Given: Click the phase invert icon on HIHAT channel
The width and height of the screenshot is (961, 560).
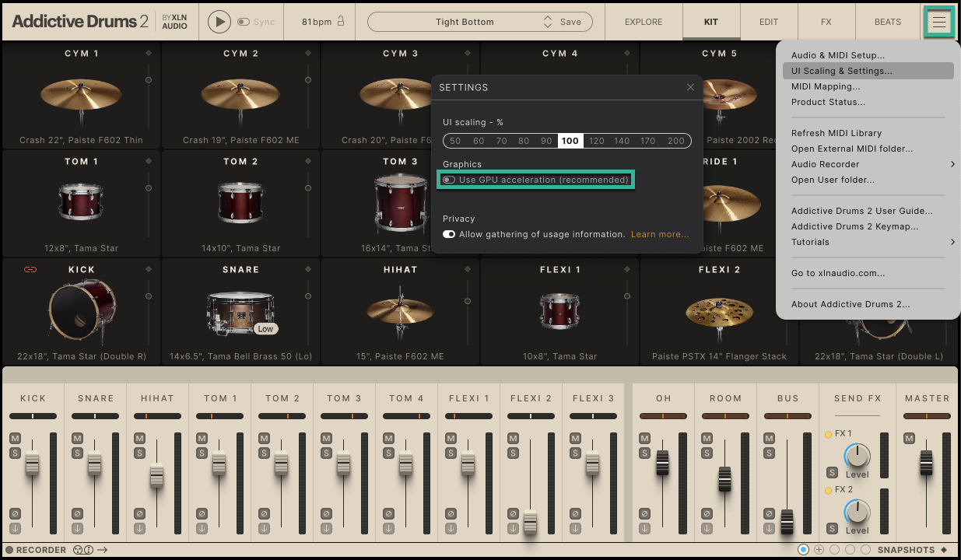Looking at the screenshot, I should tap(139, 514).
